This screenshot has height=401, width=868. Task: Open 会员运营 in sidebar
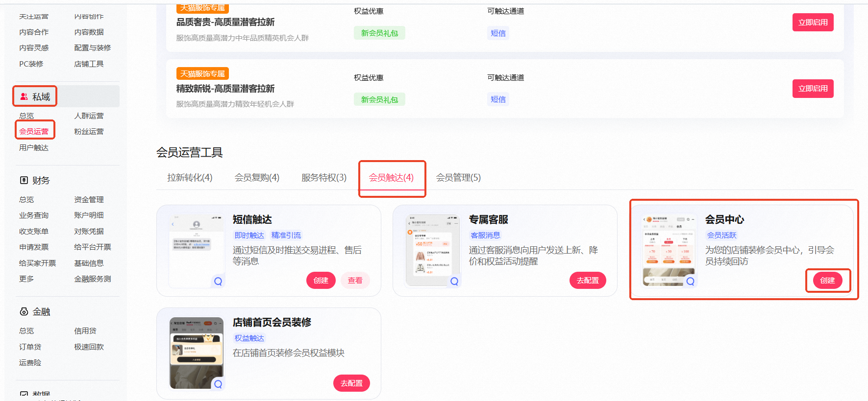coord(34,131)
